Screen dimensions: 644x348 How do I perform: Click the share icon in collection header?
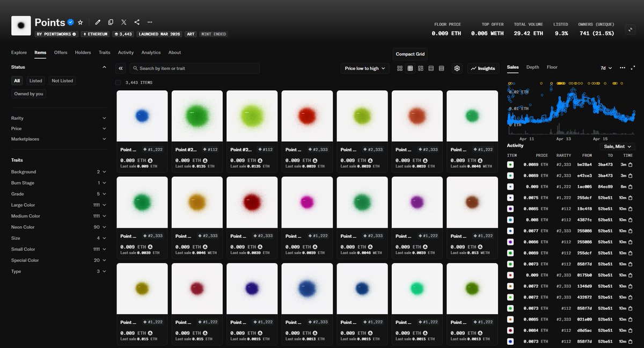pos(137,22)
